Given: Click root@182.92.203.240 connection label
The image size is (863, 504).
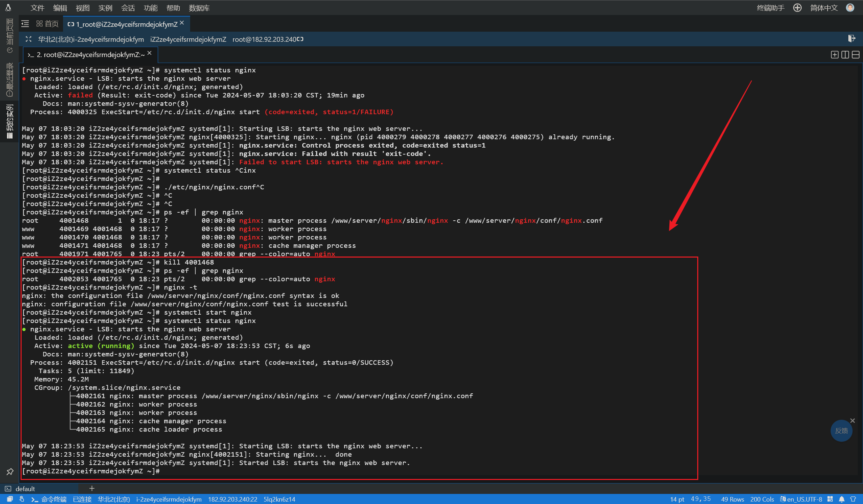Looking at the screenshot, I should [x=264, y=39].
